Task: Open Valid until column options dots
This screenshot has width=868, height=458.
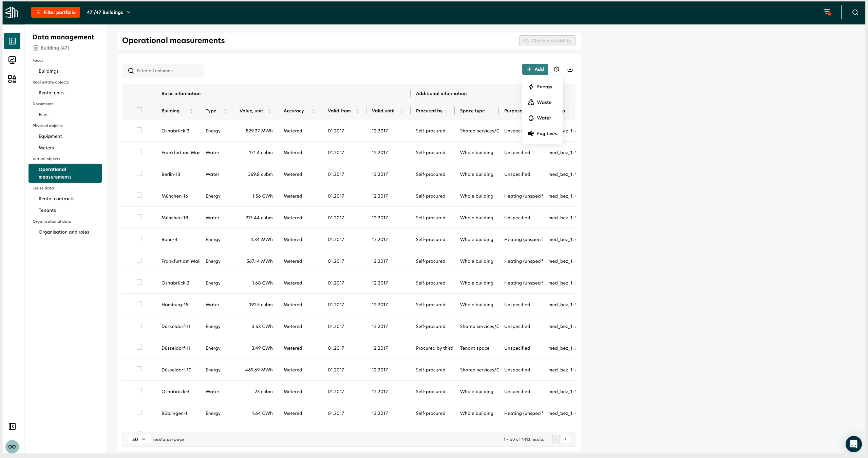Action: click(x=402, y=111)
